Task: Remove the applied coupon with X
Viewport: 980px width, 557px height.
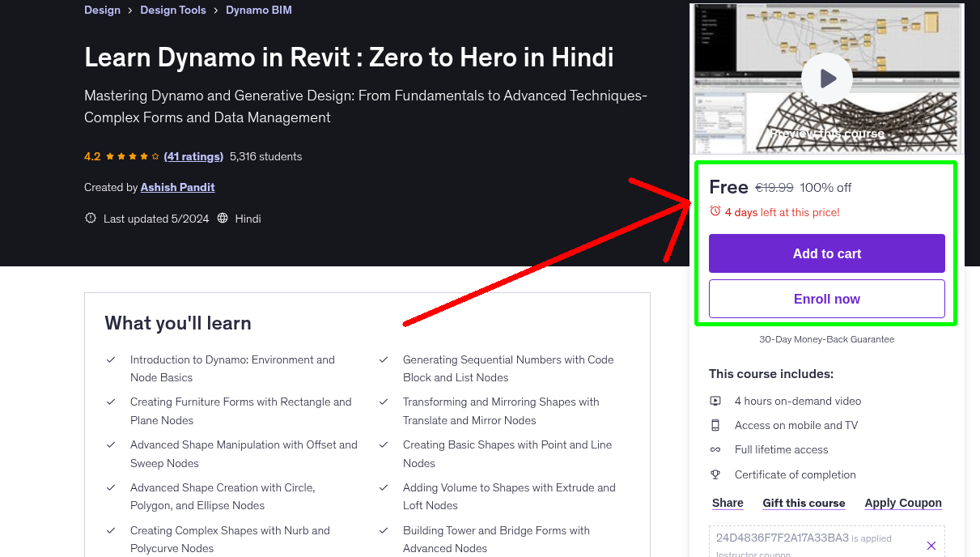Action: 931,546
